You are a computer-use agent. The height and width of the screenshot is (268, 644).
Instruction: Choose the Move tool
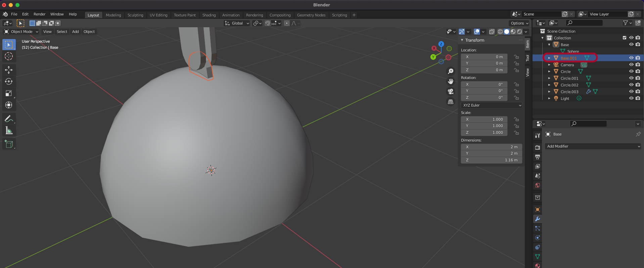9,70
